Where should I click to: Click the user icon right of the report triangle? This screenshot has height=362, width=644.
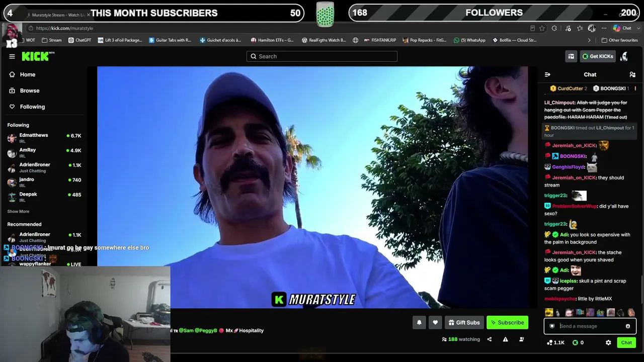[x=521, y=339]
